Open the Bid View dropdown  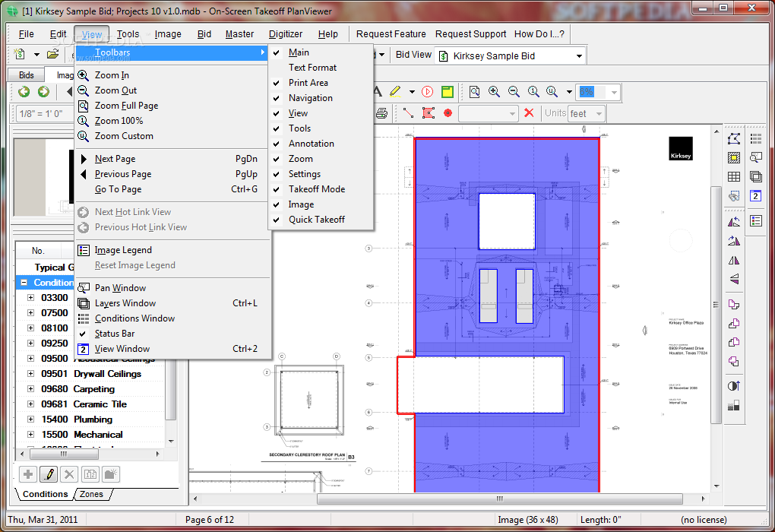579,56
